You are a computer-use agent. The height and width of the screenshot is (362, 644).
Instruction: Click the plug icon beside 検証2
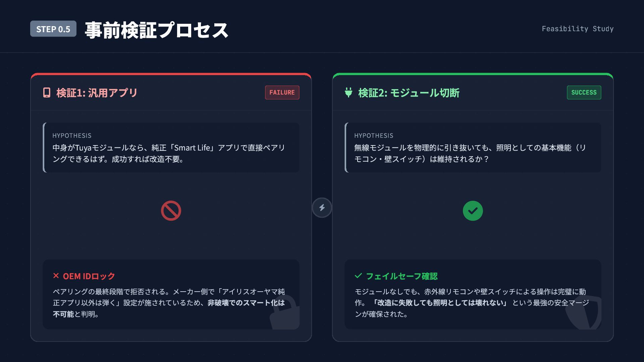click(348, 93)
